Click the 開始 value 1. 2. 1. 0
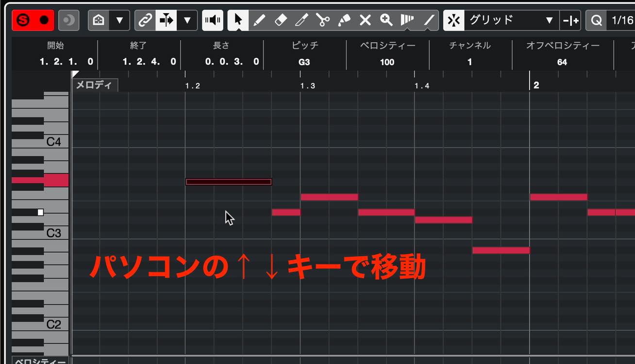635x364 pixels. (67, 62)
